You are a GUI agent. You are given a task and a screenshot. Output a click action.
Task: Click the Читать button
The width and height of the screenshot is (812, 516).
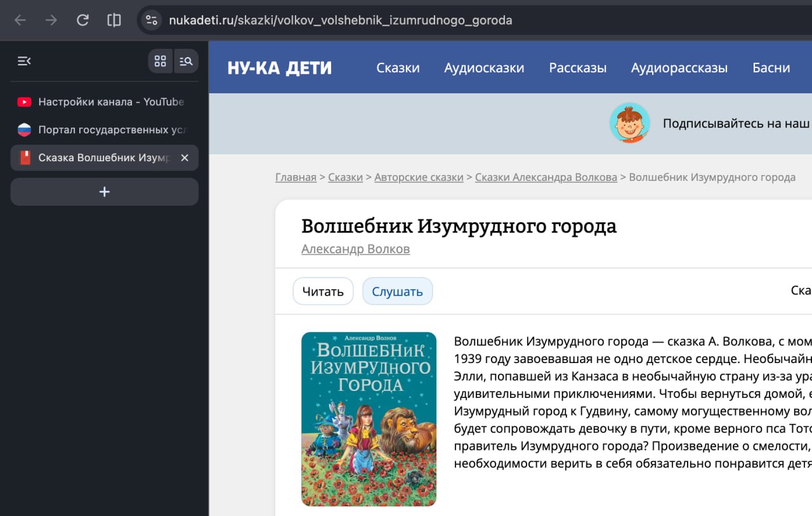click(x=323, y=291)
